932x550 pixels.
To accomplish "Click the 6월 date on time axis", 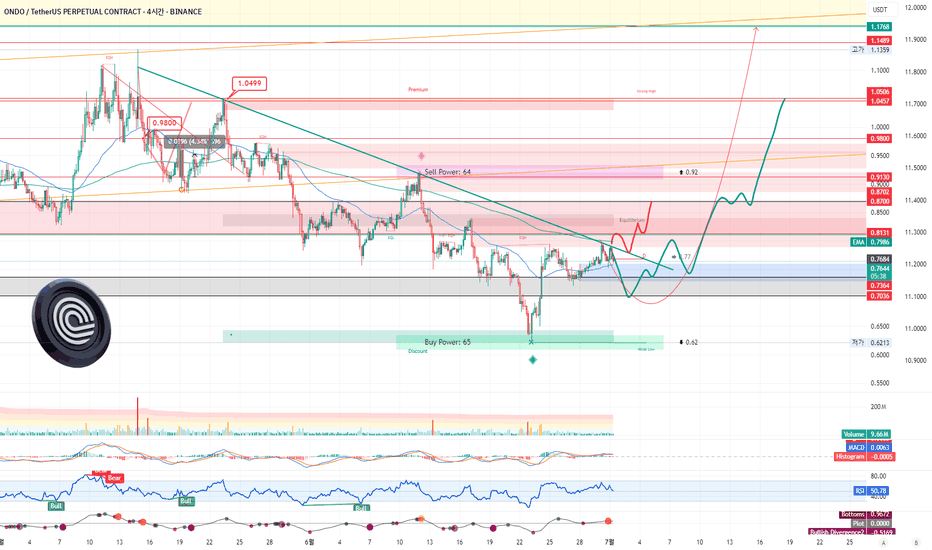I will (309, 542).
